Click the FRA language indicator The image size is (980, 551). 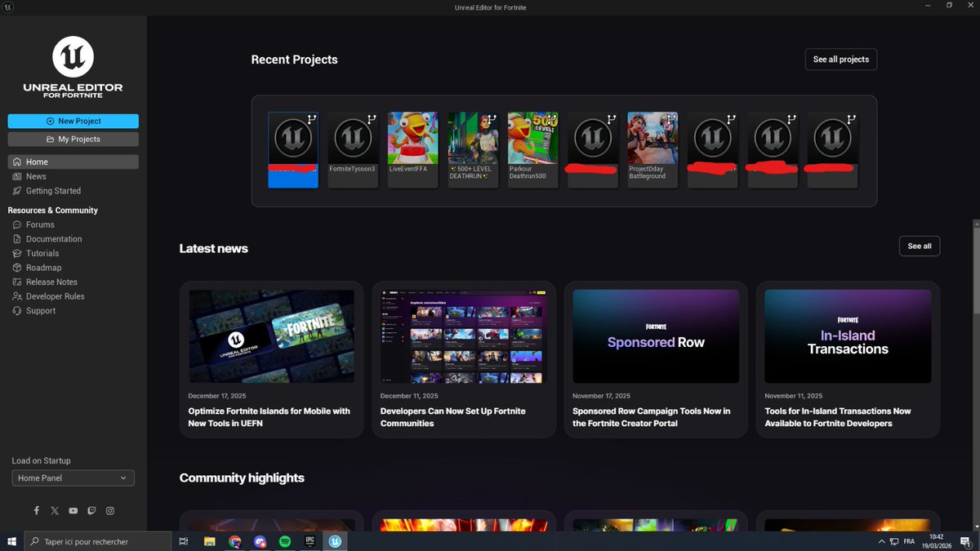click(910, 541)
